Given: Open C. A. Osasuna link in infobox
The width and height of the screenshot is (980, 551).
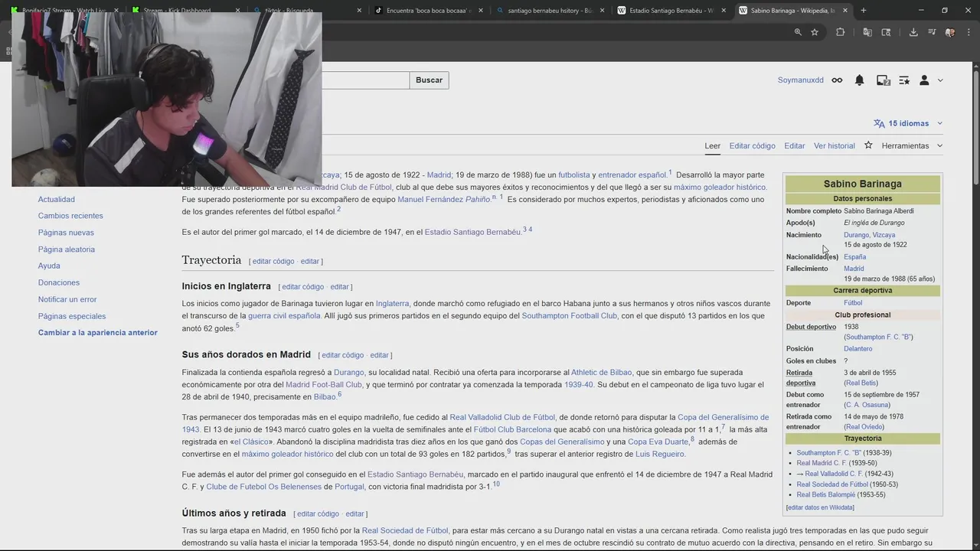Looking at the screenshot, I should tap(867, 405).
